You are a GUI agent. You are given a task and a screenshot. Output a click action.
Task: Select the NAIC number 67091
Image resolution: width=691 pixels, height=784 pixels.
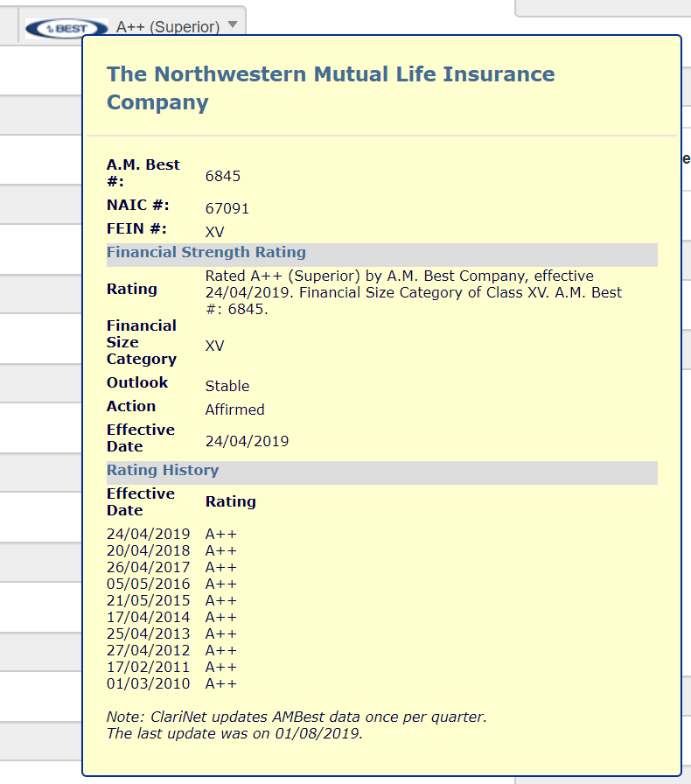point(227,209)
